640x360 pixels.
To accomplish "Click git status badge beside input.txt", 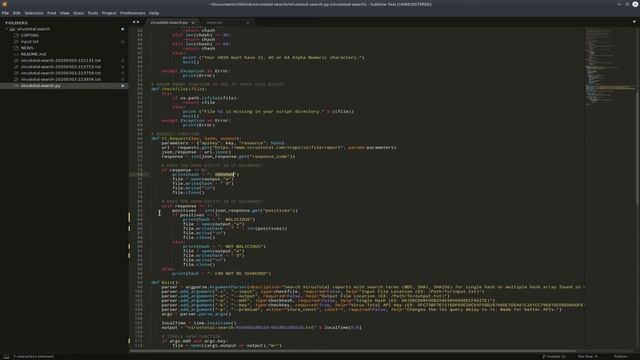I will (122, 42).
